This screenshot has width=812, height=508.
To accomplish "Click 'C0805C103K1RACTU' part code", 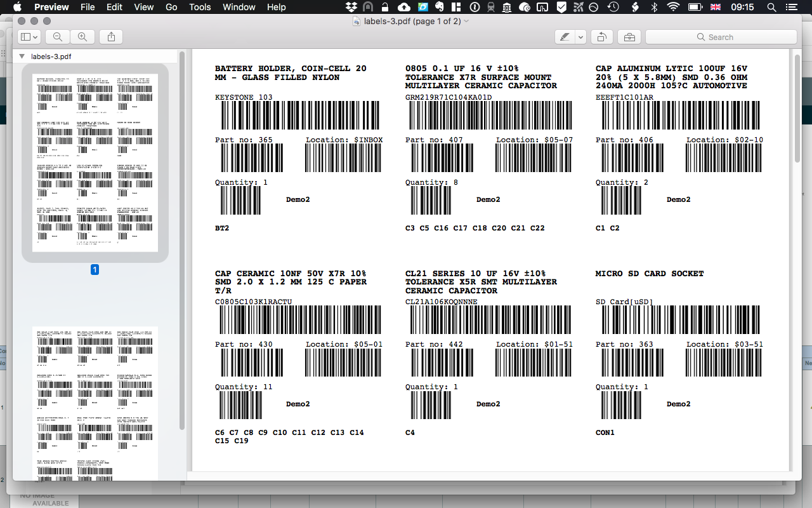I will pos(254,302).
